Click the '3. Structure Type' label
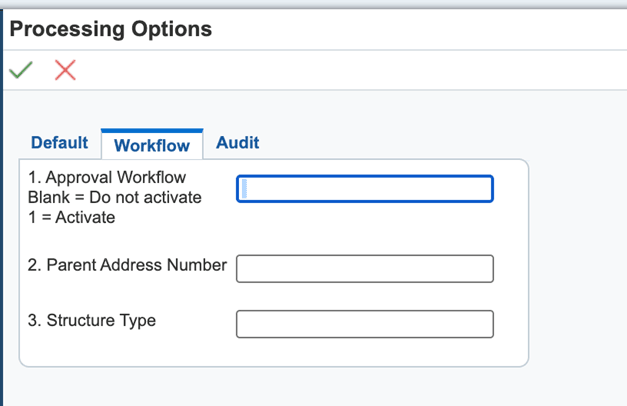627x406 pixels. click(x=92, y=321)
